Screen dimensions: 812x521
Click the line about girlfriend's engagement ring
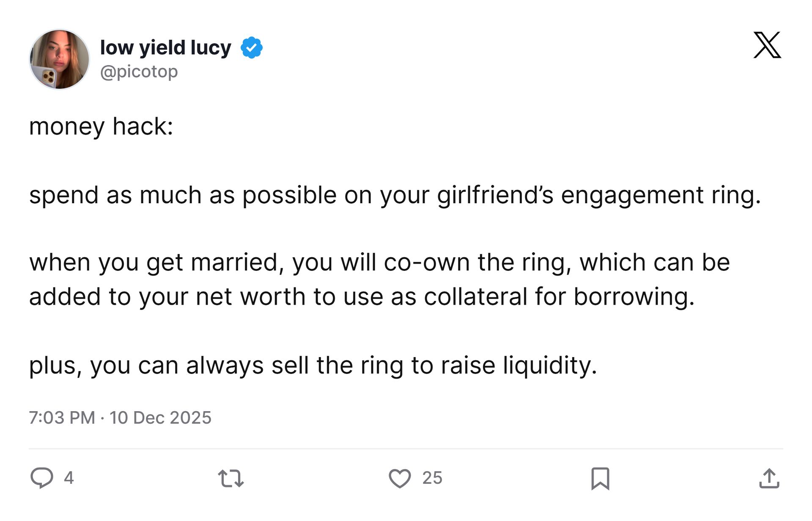395,195
